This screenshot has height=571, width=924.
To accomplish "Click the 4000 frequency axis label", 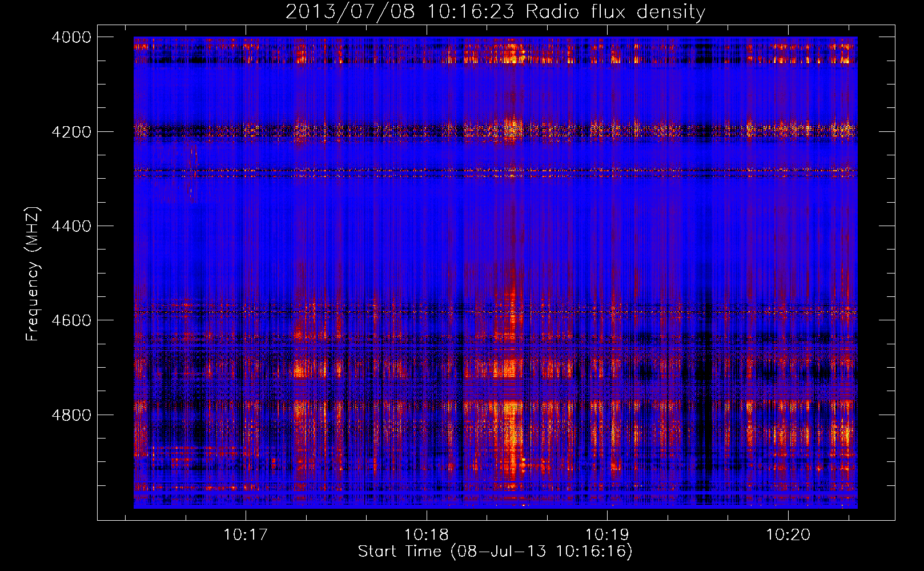I will tap(71, 37).
